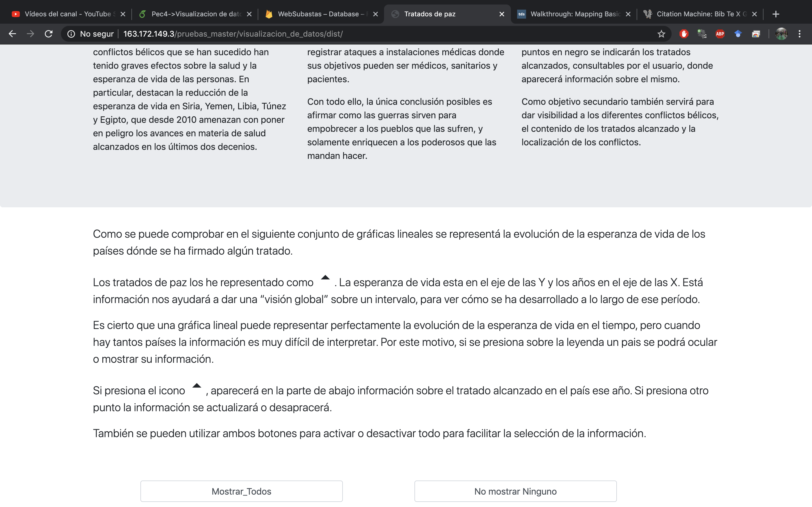812x507 pixels.
Task: Reload the current page
Action: (49, 34)
